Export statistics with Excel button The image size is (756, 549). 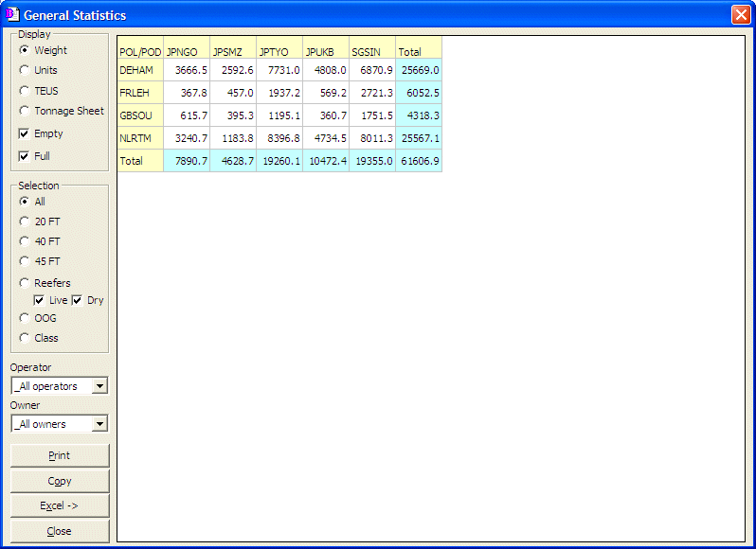60,505
